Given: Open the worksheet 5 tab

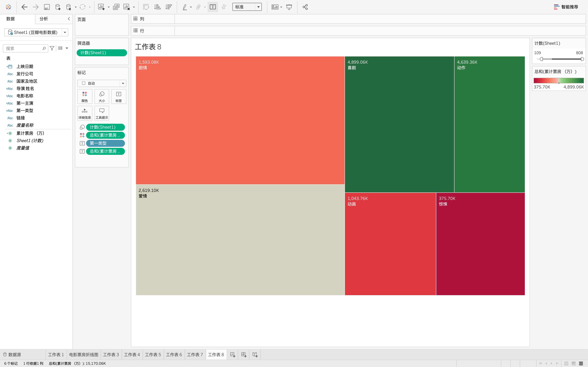Looking at the screenshot, I should [x=153, y=355].
